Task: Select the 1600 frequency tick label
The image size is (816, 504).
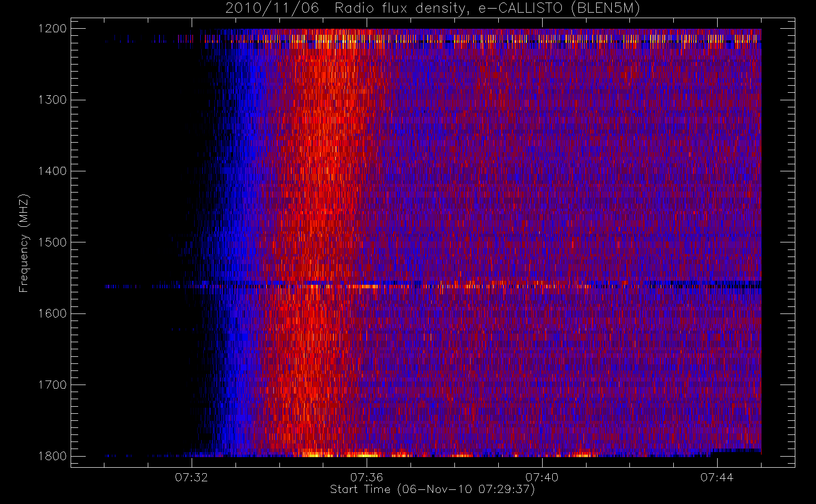Action: pyautogui.click(x=52, y=313)
